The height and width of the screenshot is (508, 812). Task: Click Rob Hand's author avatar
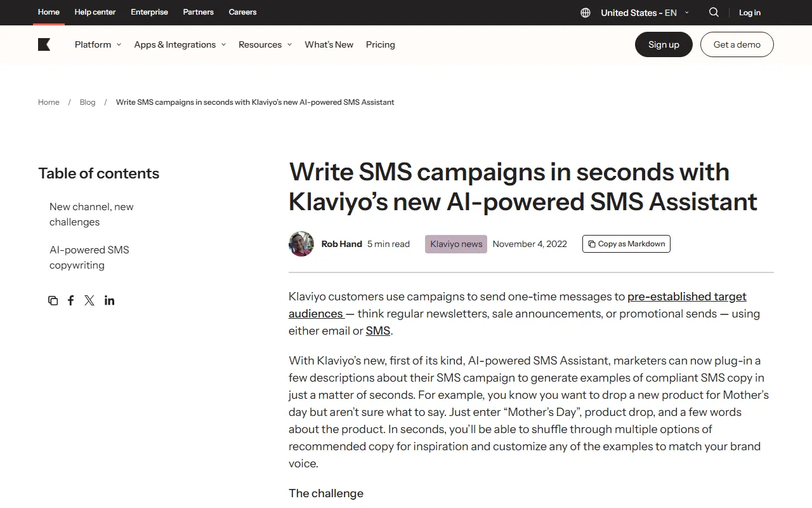(301, 244)
